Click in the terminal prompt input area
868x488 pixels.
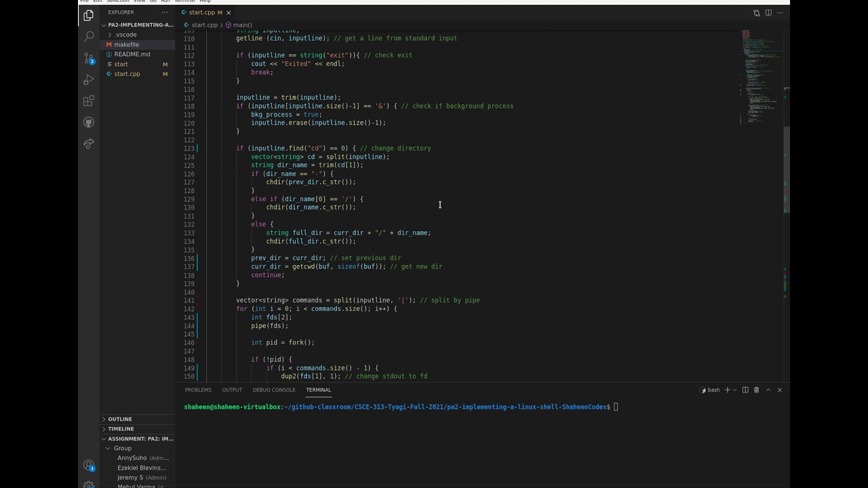click(616, 407)
